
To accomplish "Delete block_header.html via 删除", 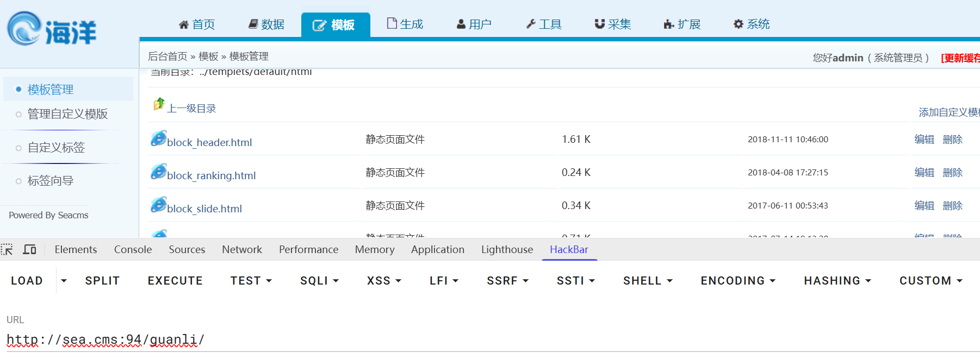I will click(x=952, y=140).
